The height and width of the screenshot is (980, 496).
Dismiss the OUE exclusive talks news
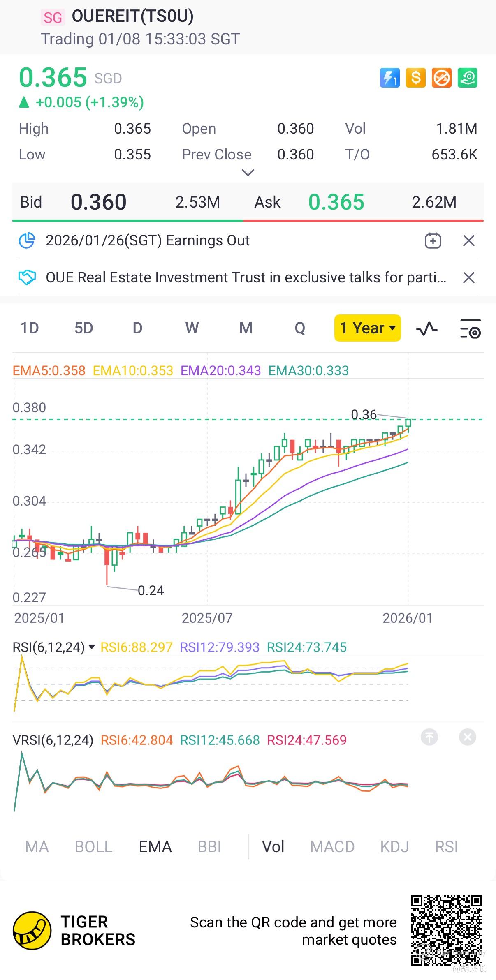pyautogui.click(x=469, y=277)
